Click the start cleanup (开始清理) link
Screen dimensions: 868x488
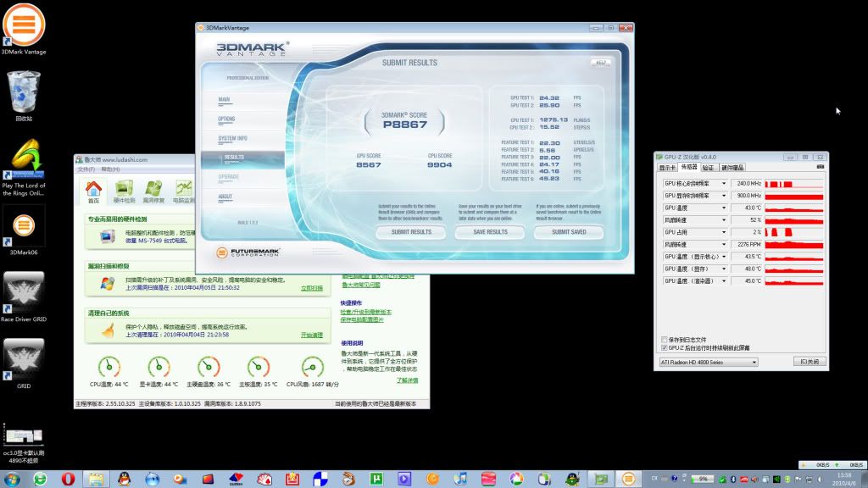(311, 335)
